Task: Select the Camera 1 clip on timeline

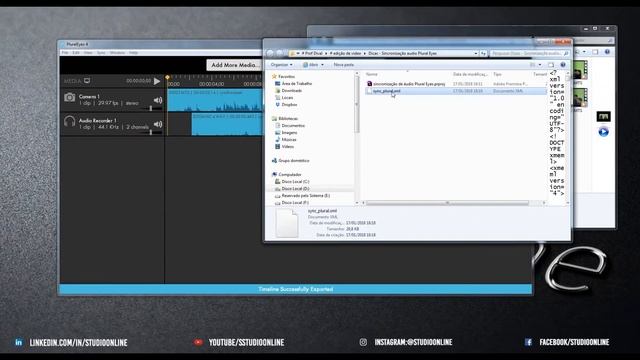Action: 215,100
